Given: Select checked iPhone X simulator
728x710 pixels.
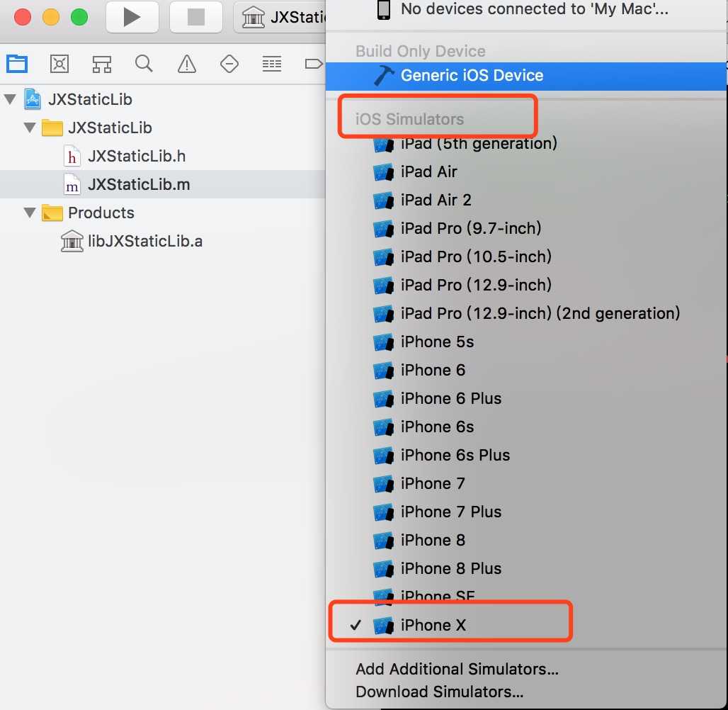Looking at the screenshot, I should tap(526, 625).
